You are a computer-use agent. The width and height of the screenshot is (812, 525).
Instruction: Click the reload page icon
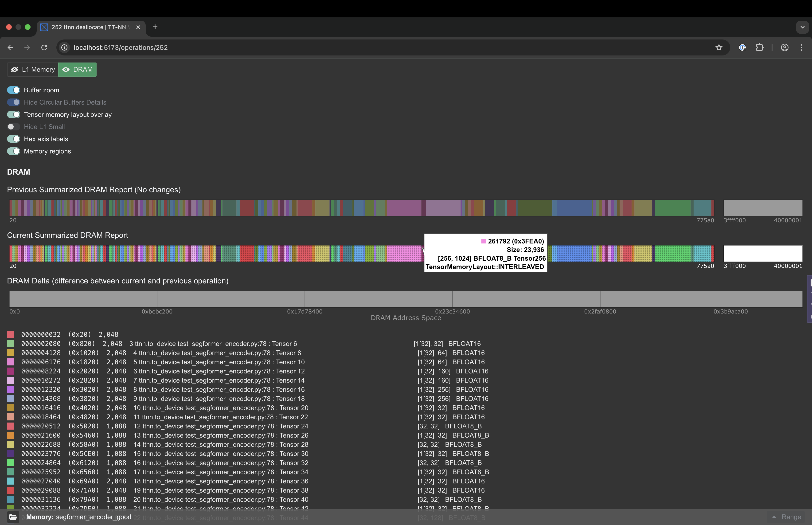pos(44,47)
